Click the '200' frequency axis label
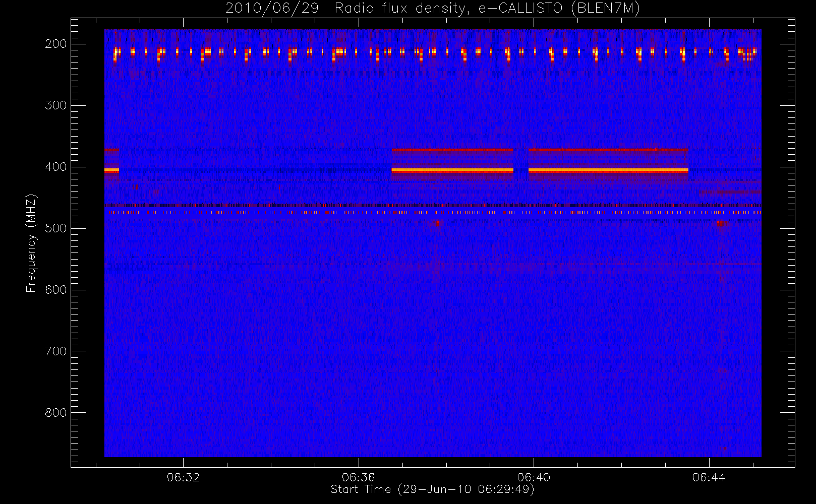This screenshot has height=504, width=816. (x=56, y=44)
